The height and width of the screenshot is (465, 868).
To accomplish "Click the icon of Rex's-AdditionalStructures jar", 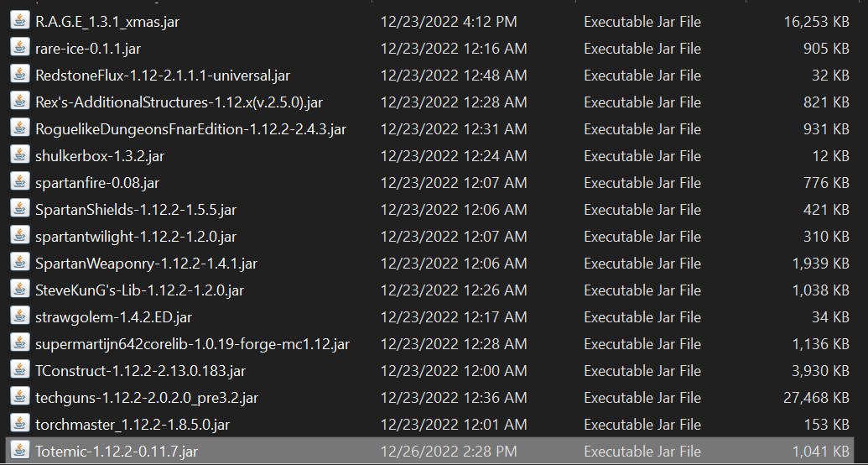I will click(20, 102).
